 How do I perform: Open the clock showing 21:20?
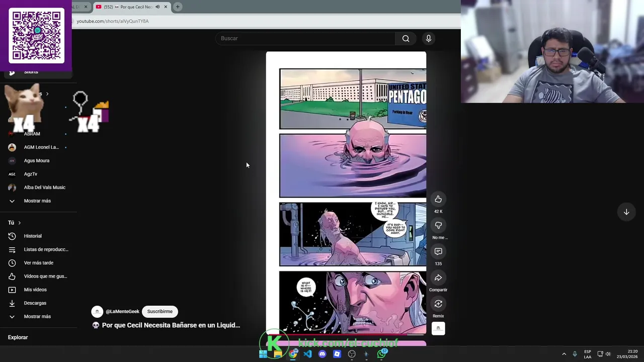click(x=627, y=354)
